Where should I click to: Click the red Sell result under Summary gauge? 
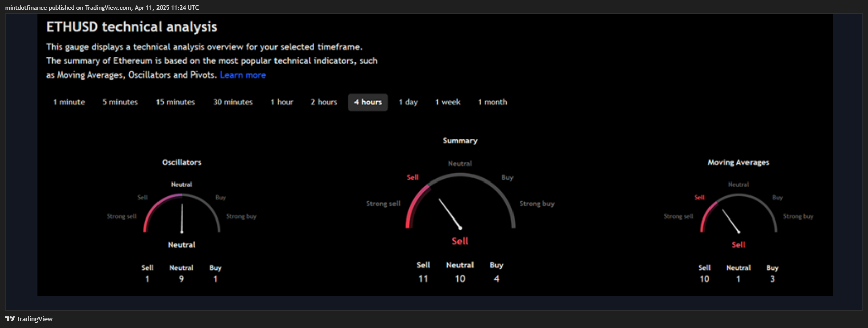[460, 241]
